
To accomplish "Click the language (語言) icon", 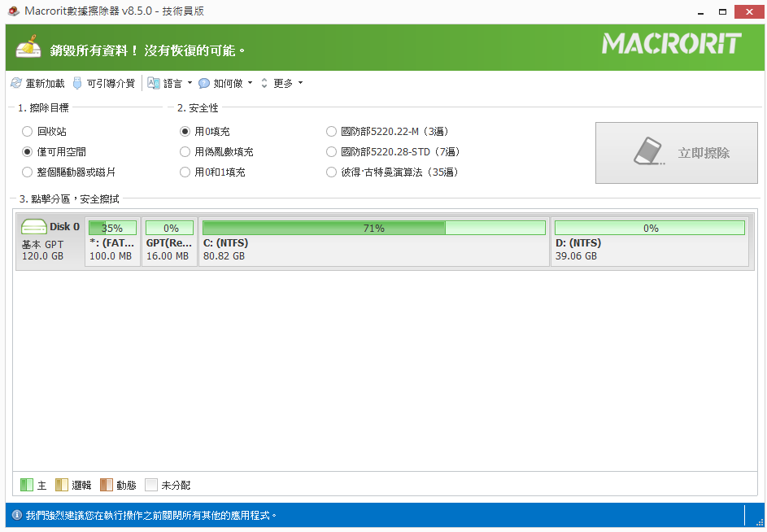I will click(x=154, y=83).
